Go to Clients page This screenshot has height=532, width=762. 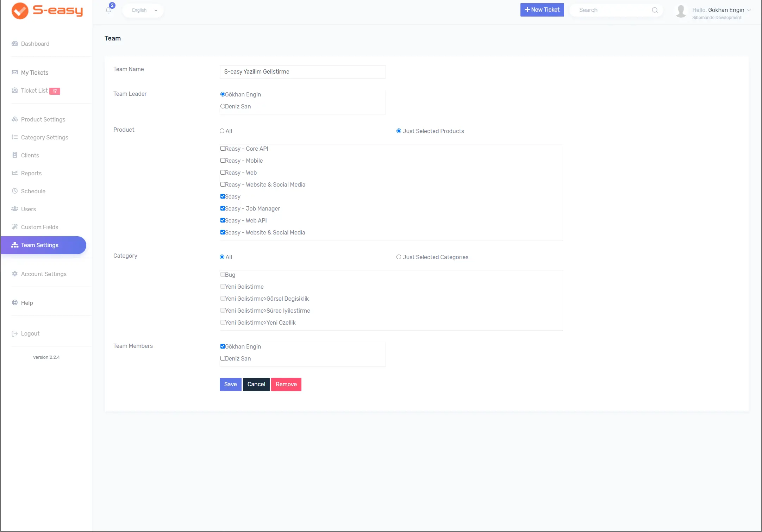30,155
